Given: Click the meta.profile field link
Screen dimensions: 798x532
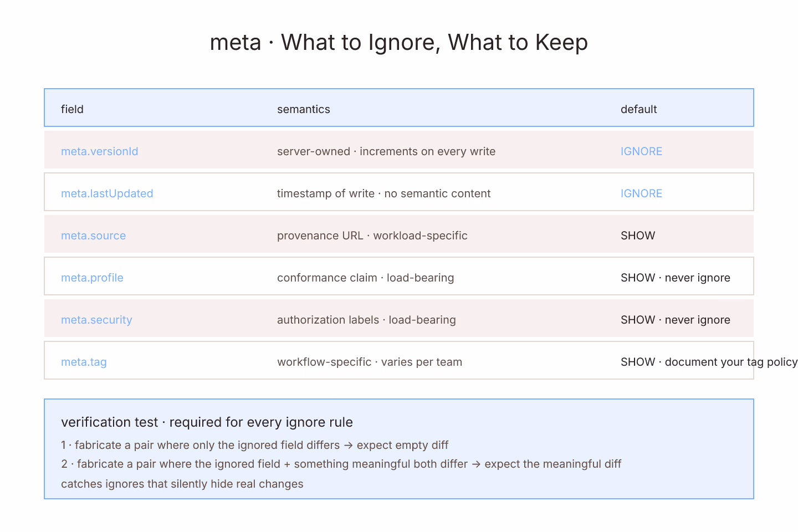Looking at the screenshot, I should [92, 278].
